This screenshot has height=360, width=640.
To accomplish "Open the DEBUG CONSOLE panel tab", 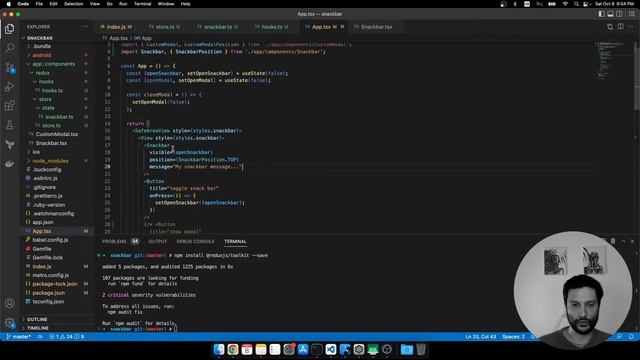I will click(x=195, y=242).
